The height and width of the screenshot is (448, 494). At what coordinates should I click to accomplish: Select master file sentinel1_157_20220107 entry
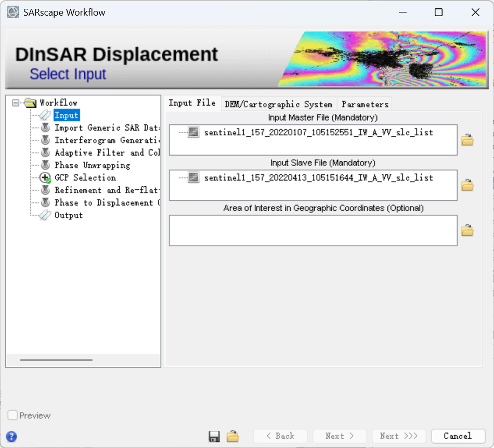pos(319,132)
